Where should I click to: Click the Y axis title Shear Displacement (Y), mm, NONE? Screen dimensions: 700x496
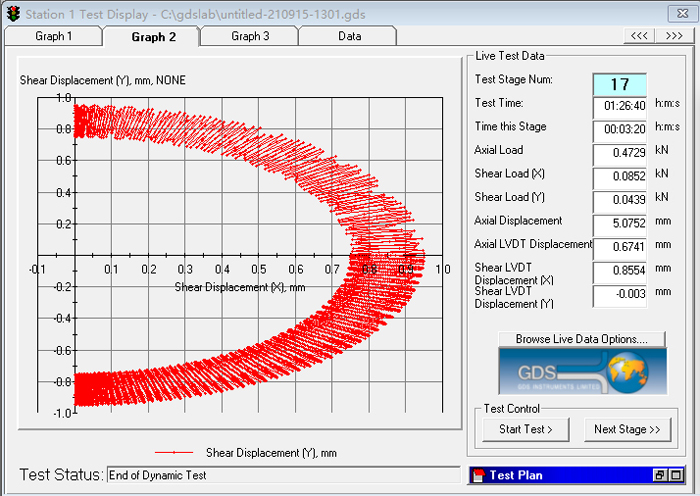click(103, 80)
